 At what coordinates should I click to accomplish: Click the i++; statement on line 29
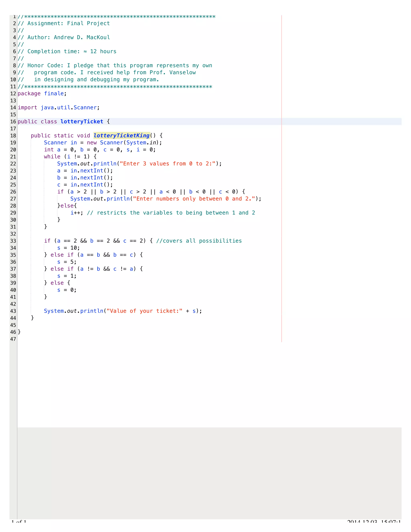pyautogui.click(x=77, y=213)
